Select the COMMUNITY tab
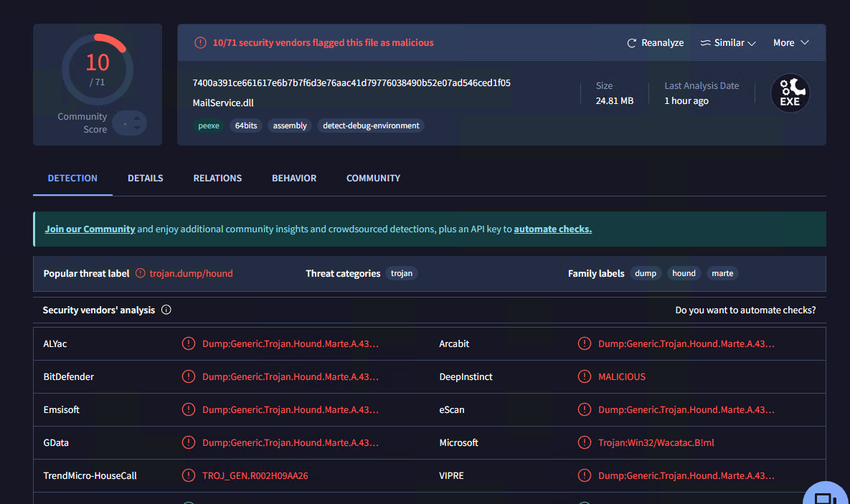This screenshot has height=504, width=850. (373, 178)
